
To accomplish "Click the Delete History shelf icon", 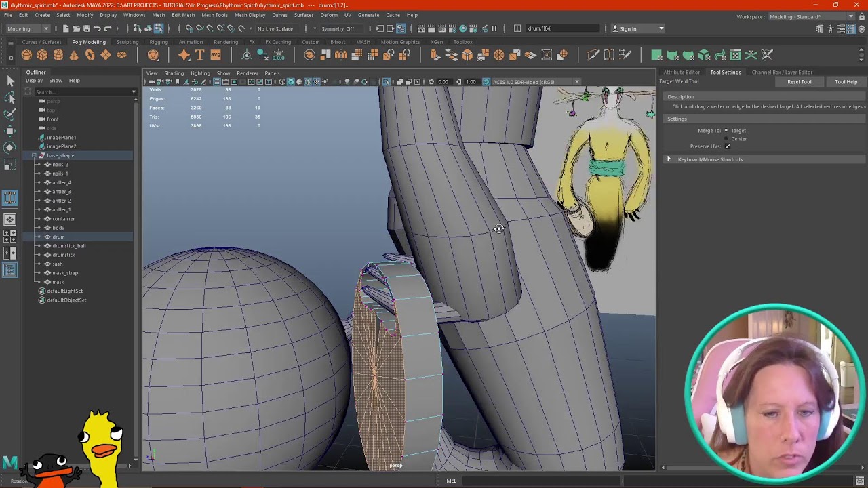I will (262, 55).
